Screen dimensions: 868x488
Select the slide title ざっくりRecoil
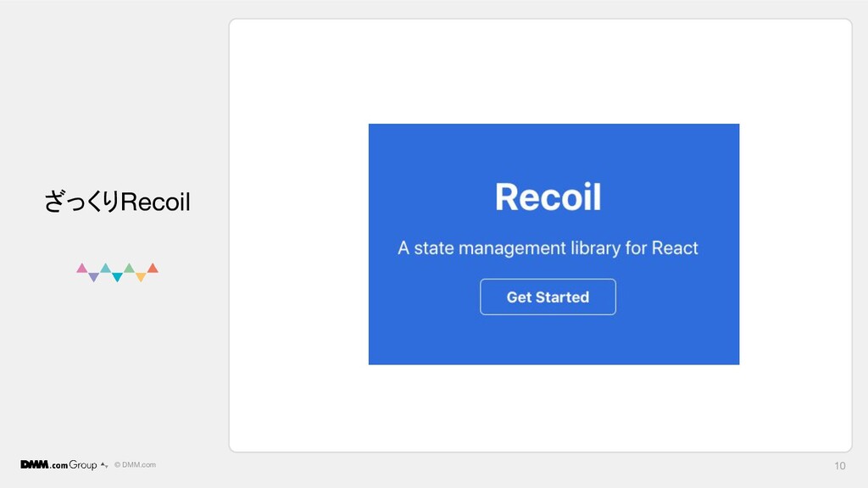click(x=117, y=202)
